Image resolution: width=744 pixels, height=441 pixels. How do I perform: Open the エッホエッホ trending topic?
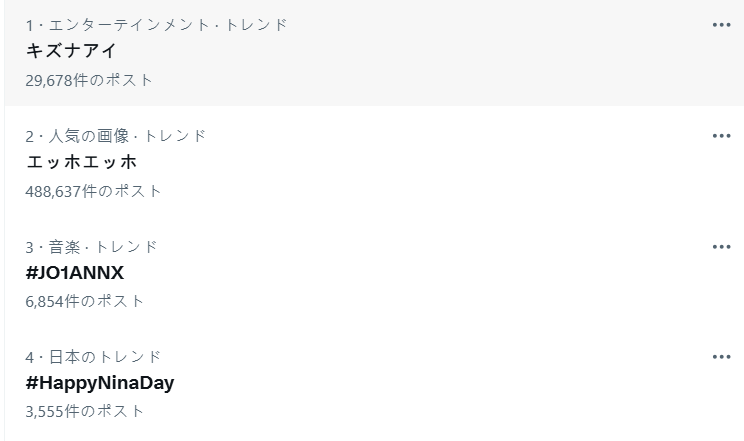tap(81, 162)
